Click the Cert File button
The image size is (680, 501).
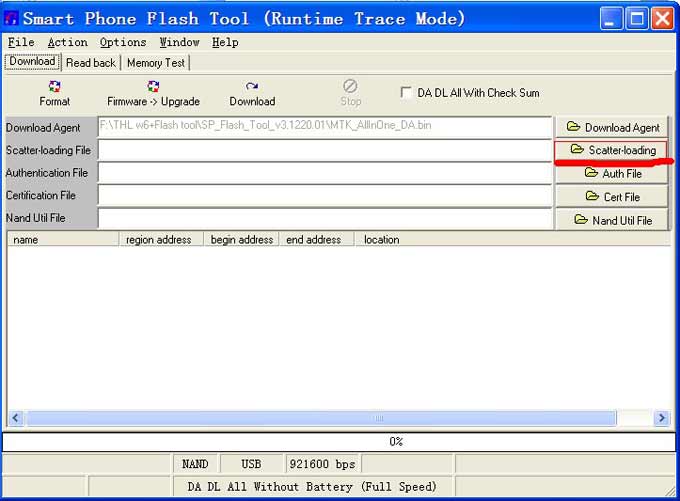point(612,197)
